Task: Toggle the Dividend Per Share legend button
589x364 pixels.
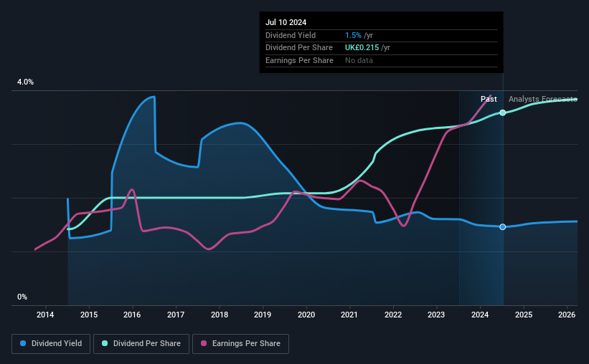Action: pyautogui.click(x=141, y=344)
